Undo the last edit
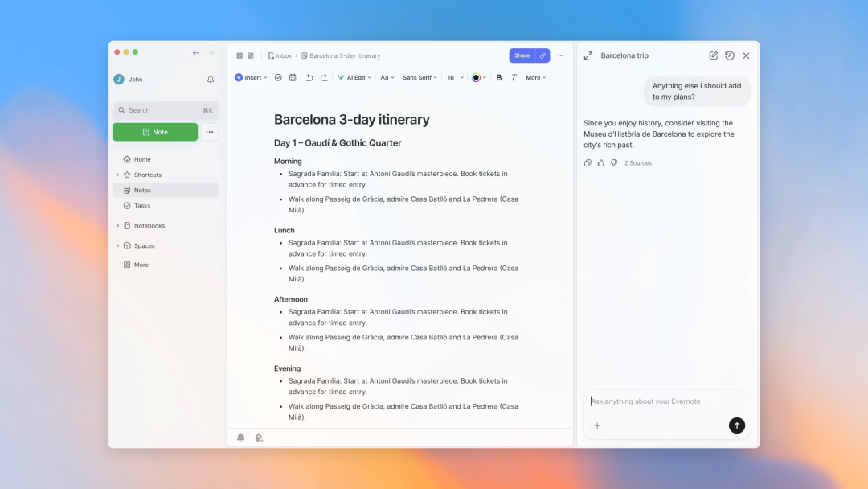This screenshot has height=489, width=868. [309, 78]
